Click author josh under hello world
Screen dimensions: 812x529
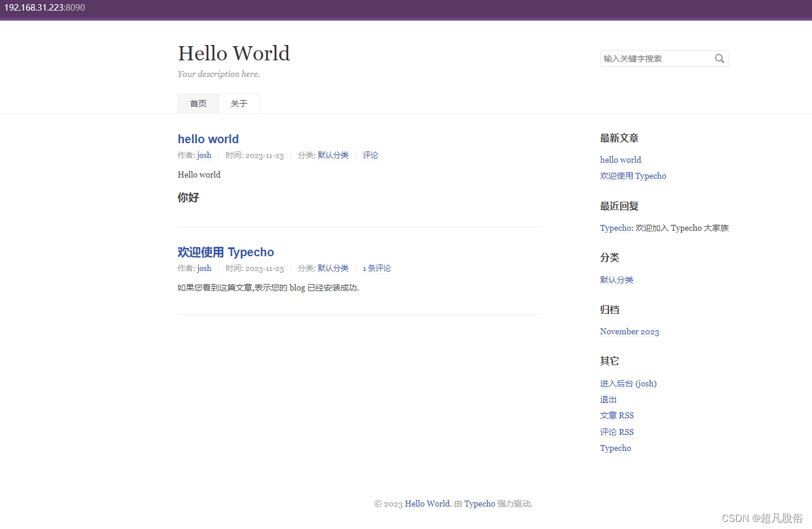coord(204,155)
